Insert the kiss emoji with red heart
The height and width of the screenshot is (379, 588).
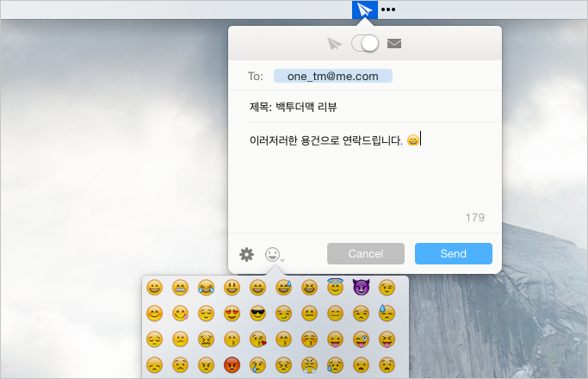[x=257, y=339]
